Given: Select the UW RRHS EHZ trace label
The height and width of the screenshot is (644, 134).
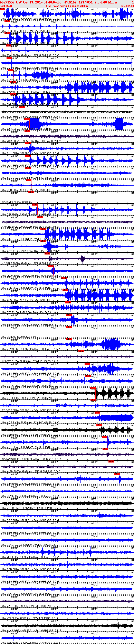Looking at the screenshot, I should tap(31, 386).
